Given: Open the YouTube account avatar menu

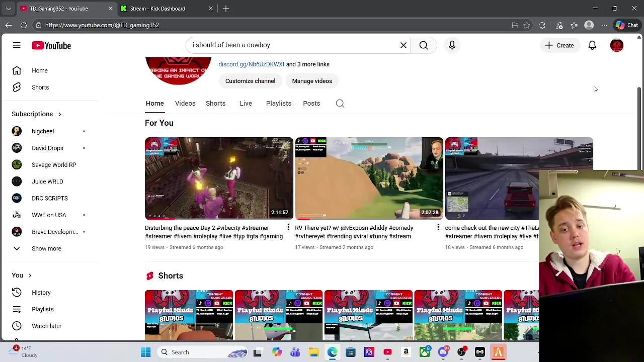Looking at the screenshot, I should (616, 45).
